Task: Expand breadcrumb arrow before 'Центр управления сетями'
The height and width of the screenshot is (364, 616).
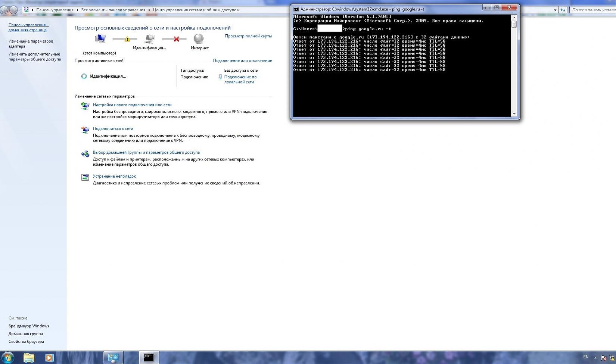Action: point(149,10)
